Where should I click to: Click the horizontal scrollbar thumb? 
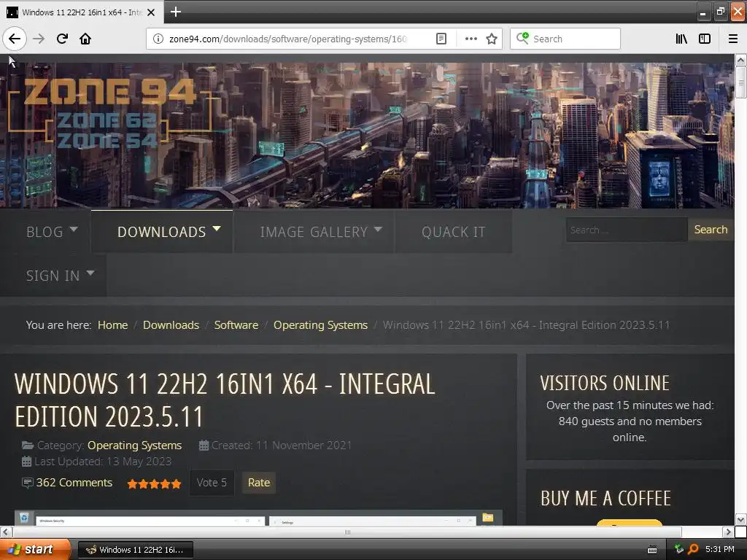coord(347,532)
